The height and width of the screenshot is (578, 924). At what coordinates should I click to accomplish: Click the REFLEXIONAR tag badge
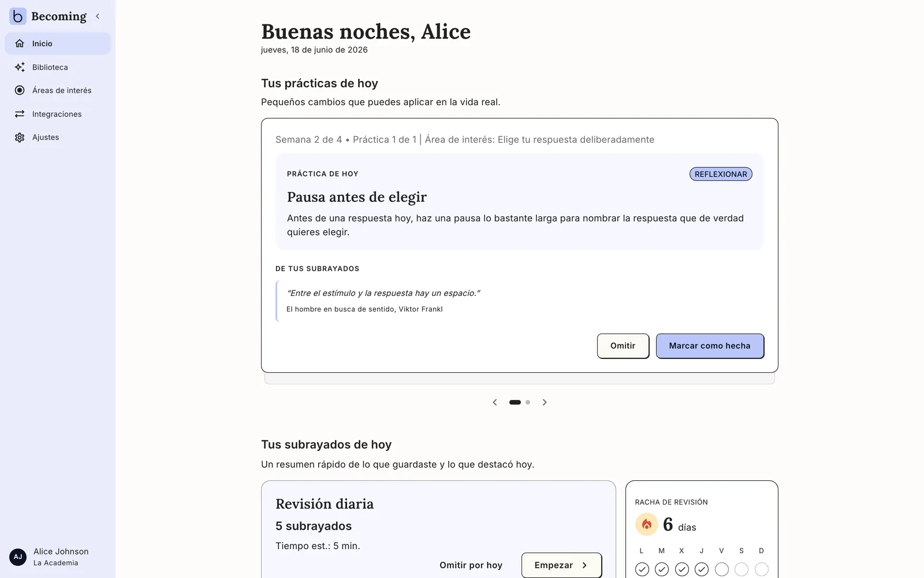click(721, 174)
